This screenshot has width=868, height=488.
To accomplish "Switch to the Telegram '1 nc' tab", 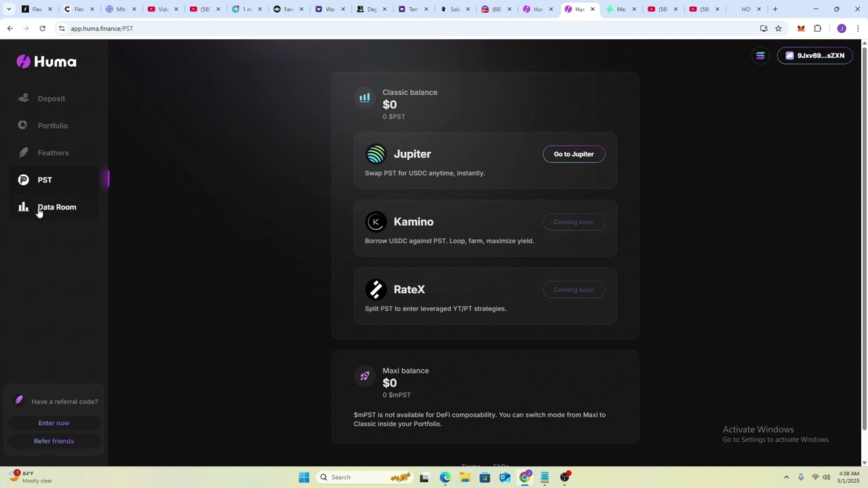I will point(247,9).
